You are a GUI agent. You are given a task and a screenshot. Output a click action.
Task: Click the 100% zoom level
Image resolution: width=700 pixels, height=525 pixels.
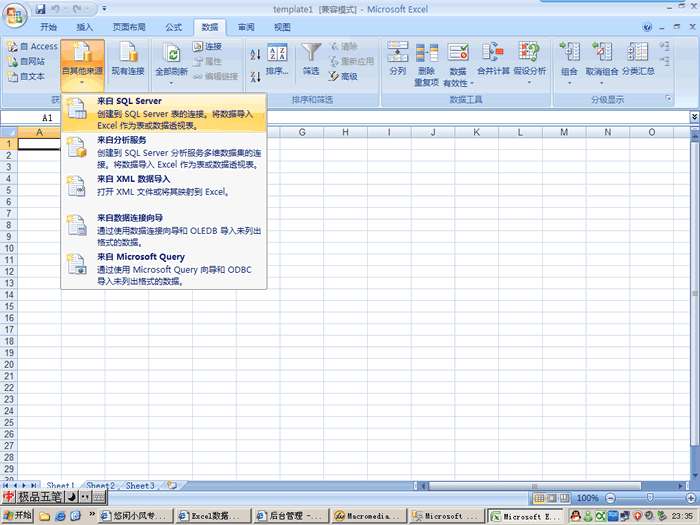pyautogui.click(x=588, y=498)
